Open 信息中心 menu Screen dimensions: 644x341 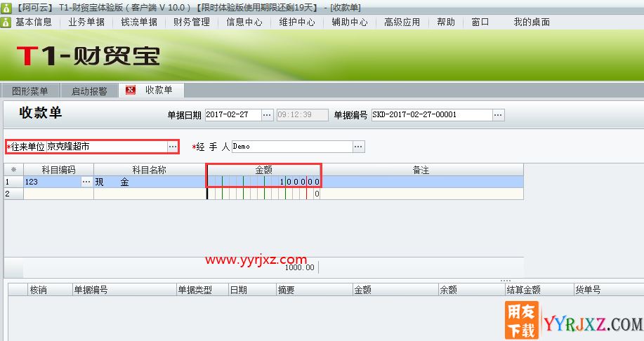tap(244, 22)
